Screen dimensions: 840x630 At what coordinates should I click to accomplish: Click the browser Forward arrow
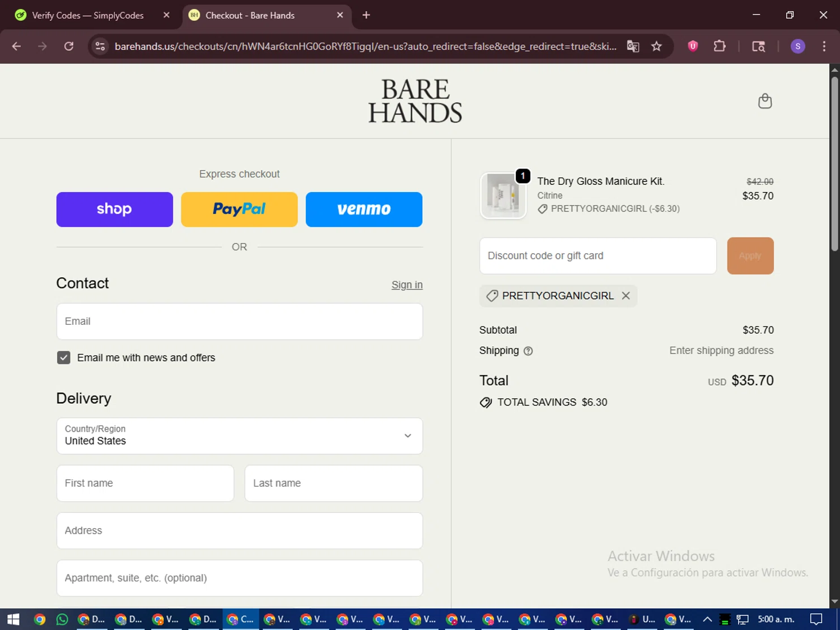[43, 46]
